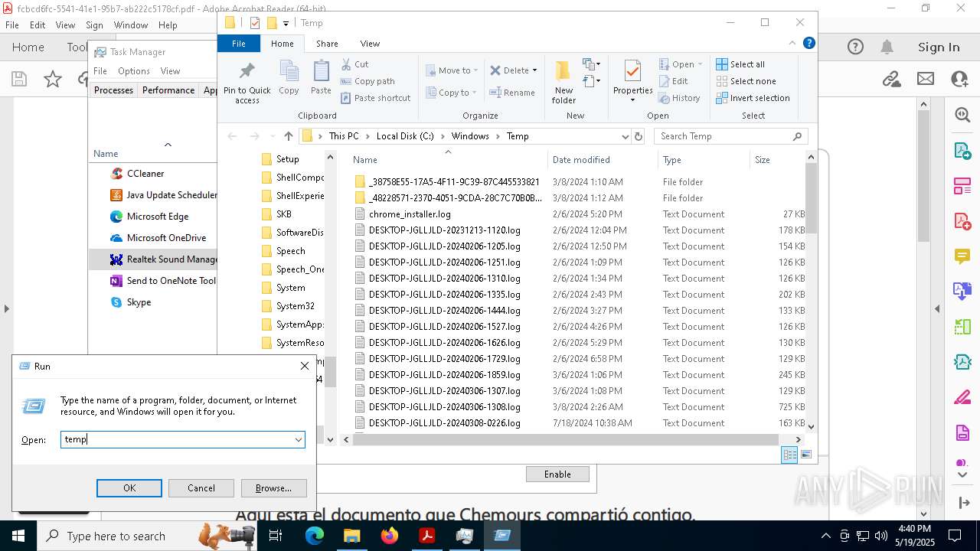Viewport: 980px width, 551px height.
Task: Click file list horizontal scrollbar
Action: coord(564,439)
